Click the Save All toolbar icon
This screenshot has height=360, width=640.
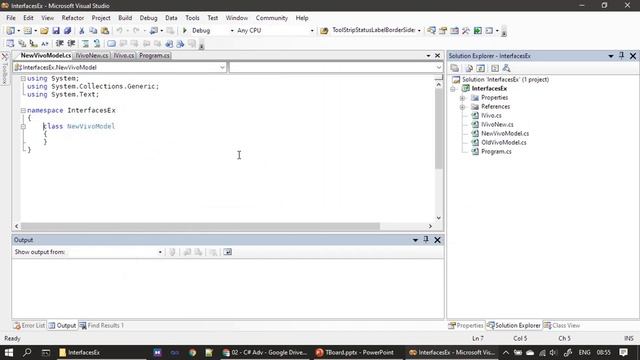tap(67, 31)
